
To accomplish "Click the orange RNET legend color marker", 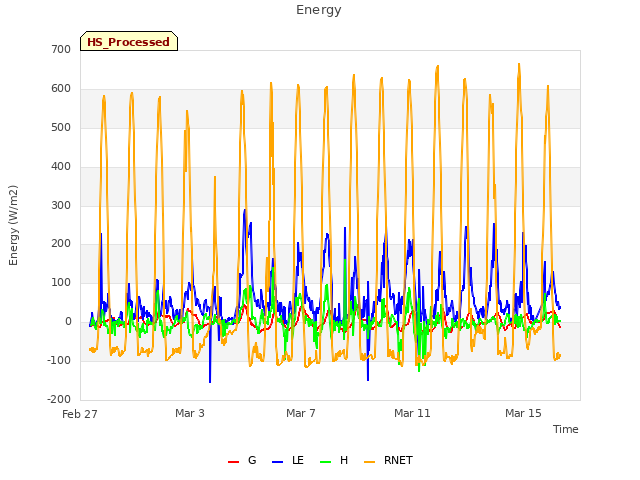I will (x=369, y=462).
